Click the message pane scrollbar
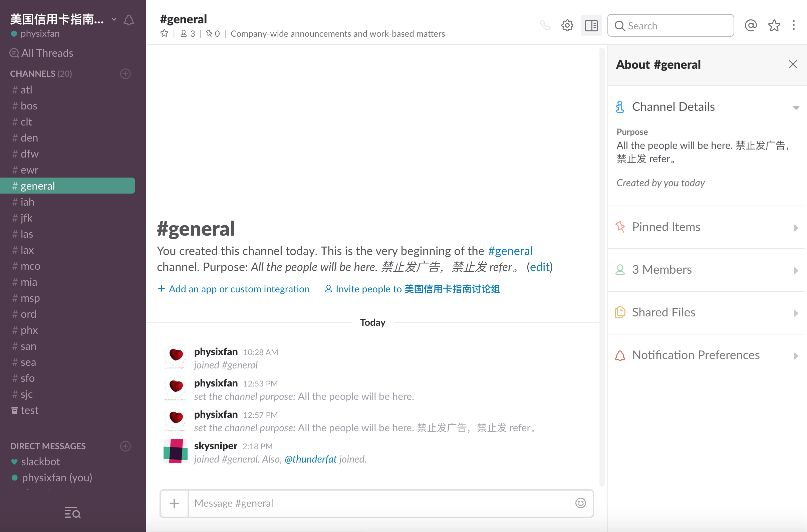The height and width of the screenshot is (532, 807). tap(602, 267)
